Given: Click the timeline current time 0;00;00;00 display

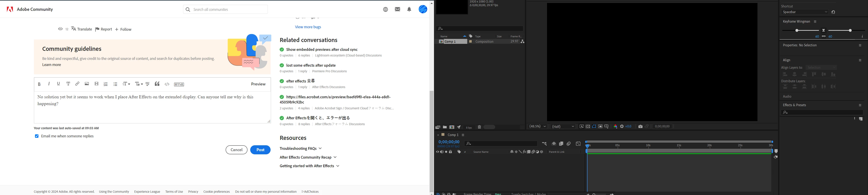Looking at the screenshot, I should [x=449, y=142].
